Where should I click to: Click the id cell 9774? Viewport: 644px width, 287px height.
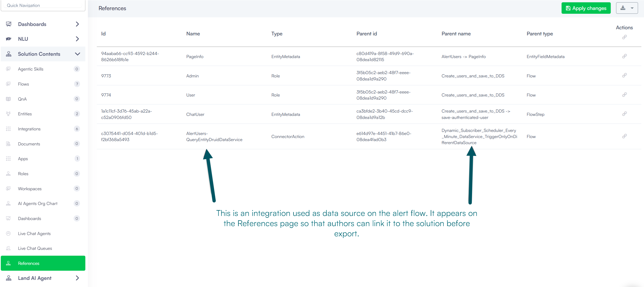click(x=106, y=95)
